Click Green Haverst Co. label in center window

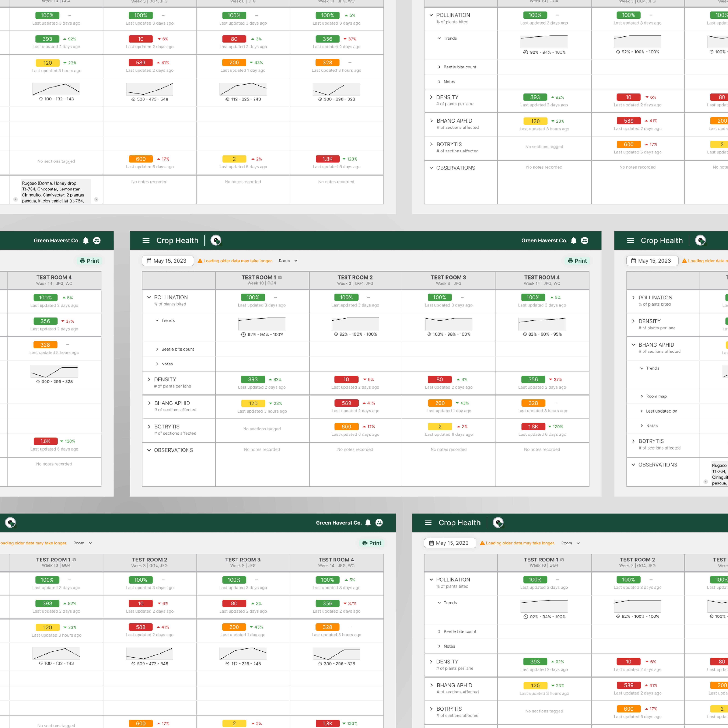click(x=544, y=240)
